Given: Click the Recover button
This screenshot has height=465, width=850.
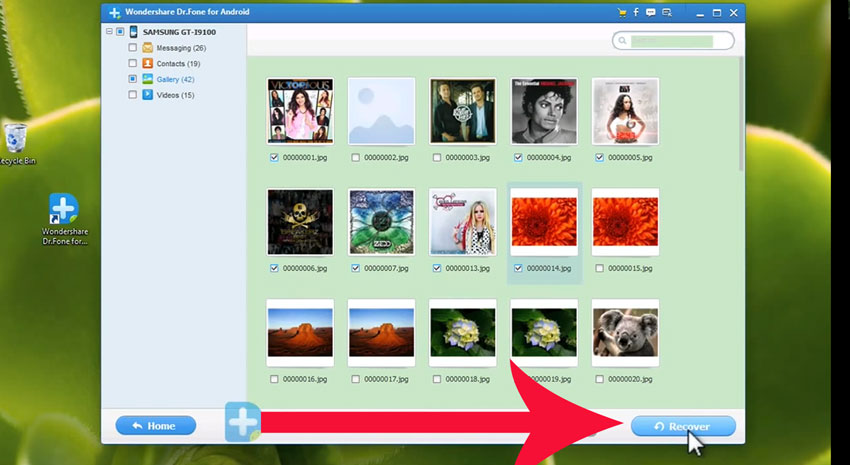Looking at the screenshot, I should tap(683, 427).
